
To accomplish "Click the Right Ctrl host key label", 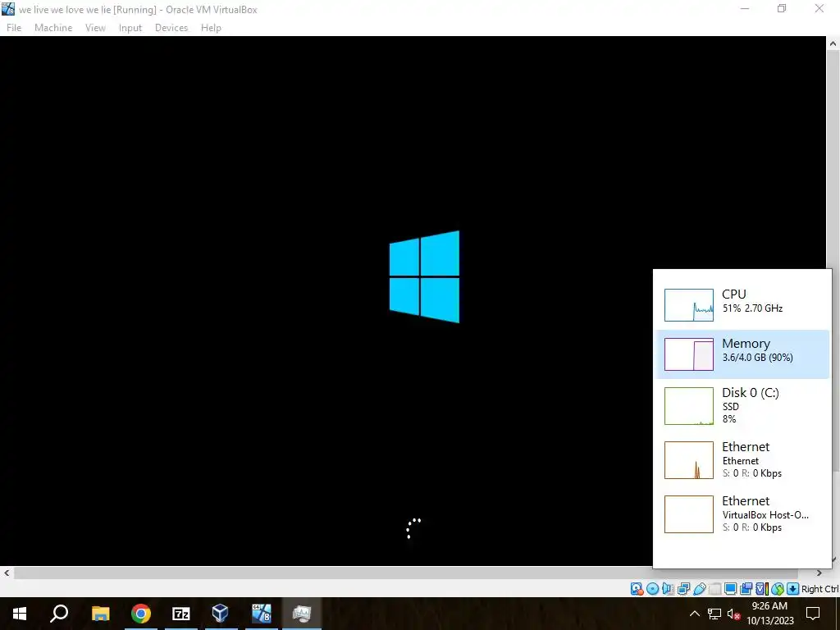I will (x=819, y=589).
